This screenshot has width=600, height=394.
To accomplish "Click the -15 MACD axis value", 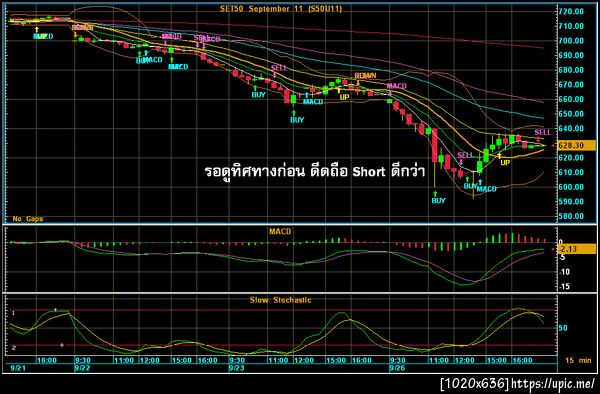I will pyautogui.click(x=564, y=287).
